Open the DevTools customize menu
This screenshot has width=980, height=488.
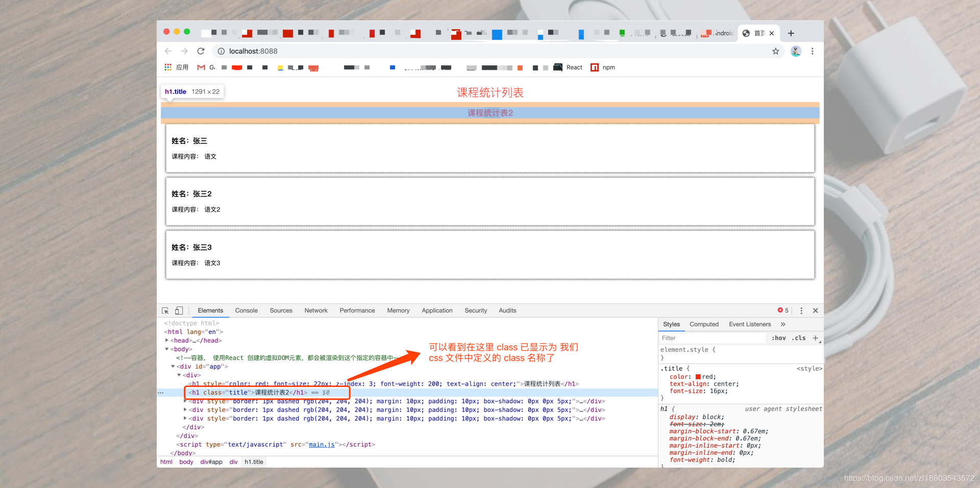coord(801,311)
